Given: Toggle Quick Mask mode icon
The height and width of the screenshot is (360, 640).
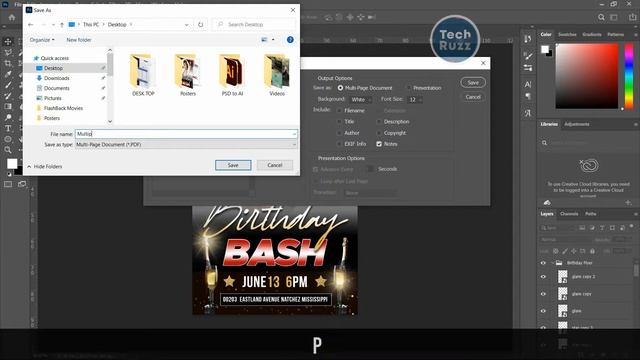Looking at the screenshot, I should tap(8, 184).
